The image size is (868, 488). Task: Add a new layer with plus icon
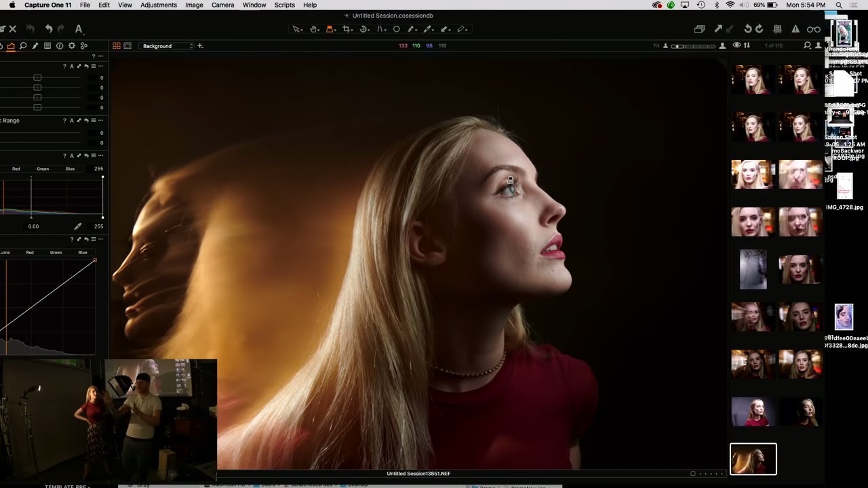tap(200, 46)
